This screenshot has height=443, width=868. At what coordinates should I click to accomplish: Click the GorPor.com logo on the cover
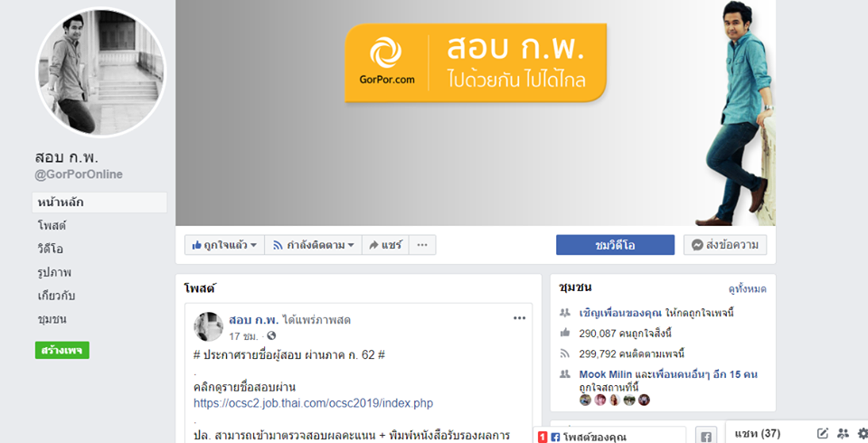[x=386, y=61]
